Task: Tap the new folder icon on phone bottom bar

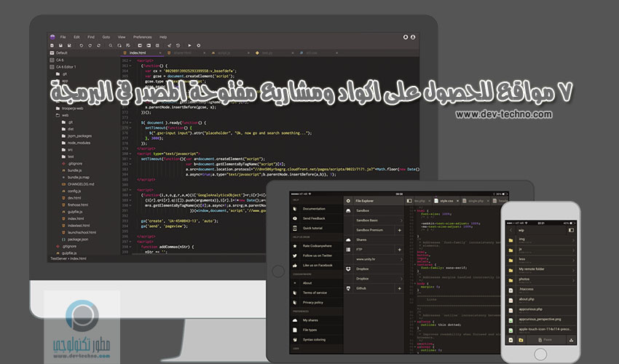Action: click(521, 340)
